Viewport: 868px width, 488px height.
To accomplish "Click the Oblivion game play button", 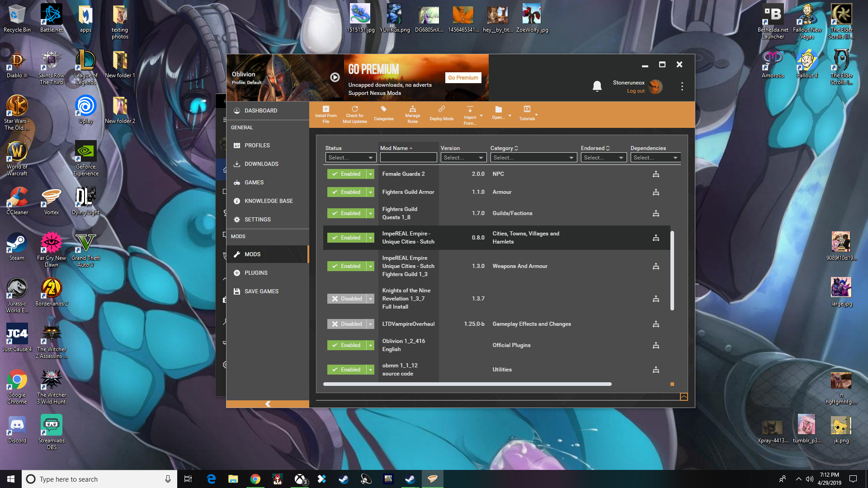I will [x=335, y=77].
